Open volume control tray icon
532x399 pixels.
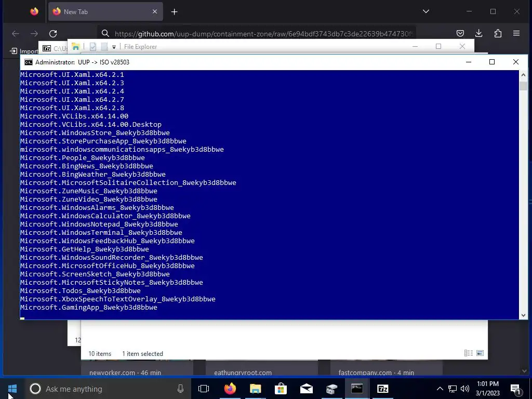pyautogui.click(x=465, y=389)
